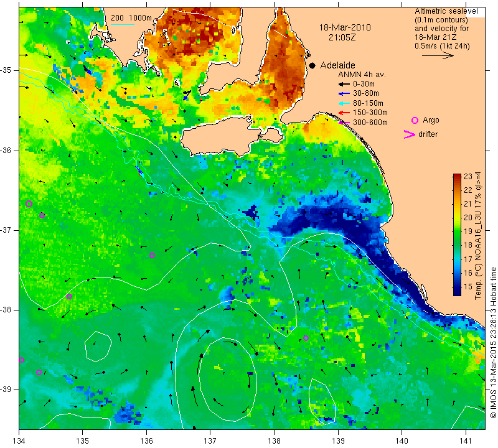Click the 138 longitude axis label
This screenshot has width=498, height=448.
274,441
